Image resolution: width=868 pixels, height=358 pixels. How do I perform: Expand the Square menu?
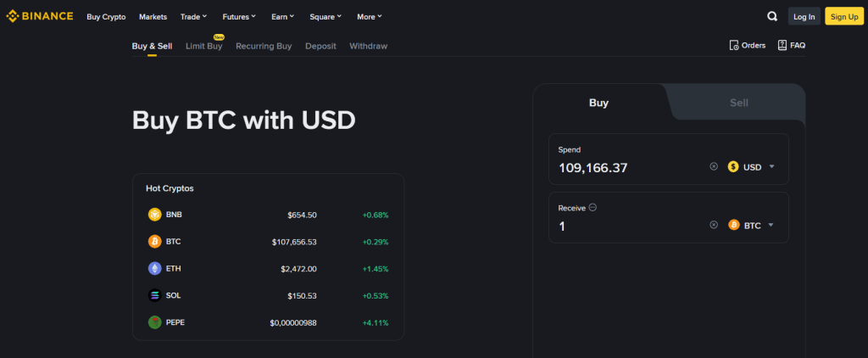[325, 17]
